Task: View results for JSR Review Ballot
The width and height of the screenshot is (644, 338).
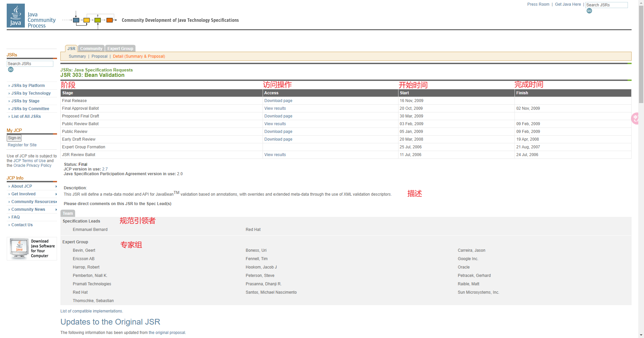Action: coord(275,155)
